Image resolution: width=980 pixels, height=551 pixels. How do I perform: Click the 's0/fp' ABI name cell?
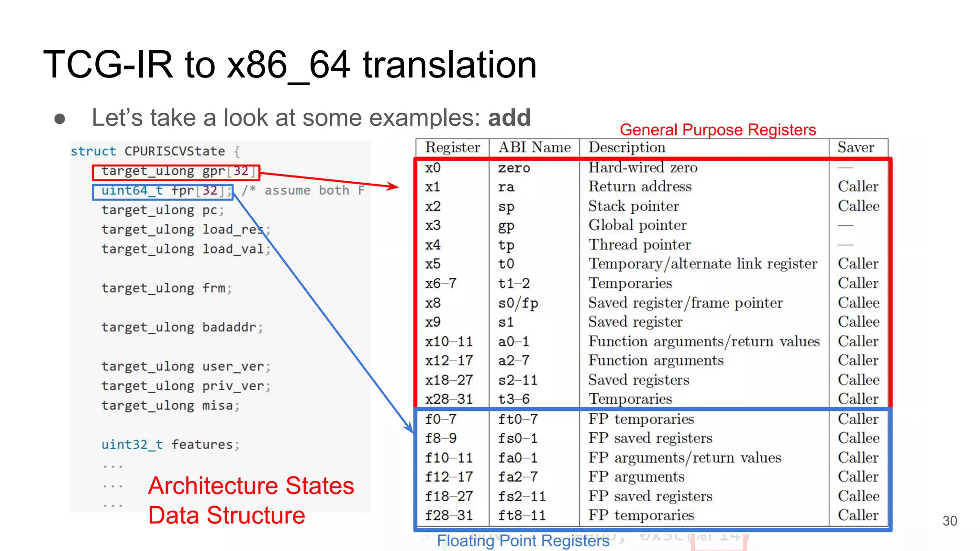518,303
